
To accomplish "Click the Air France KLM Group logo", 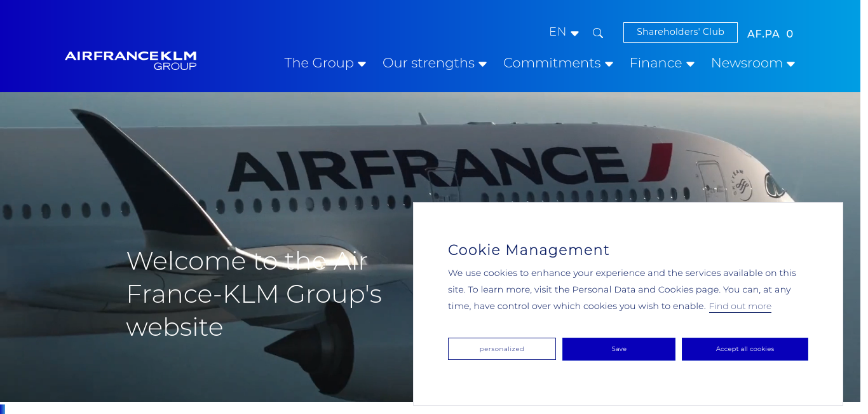I will pos(130,60).
